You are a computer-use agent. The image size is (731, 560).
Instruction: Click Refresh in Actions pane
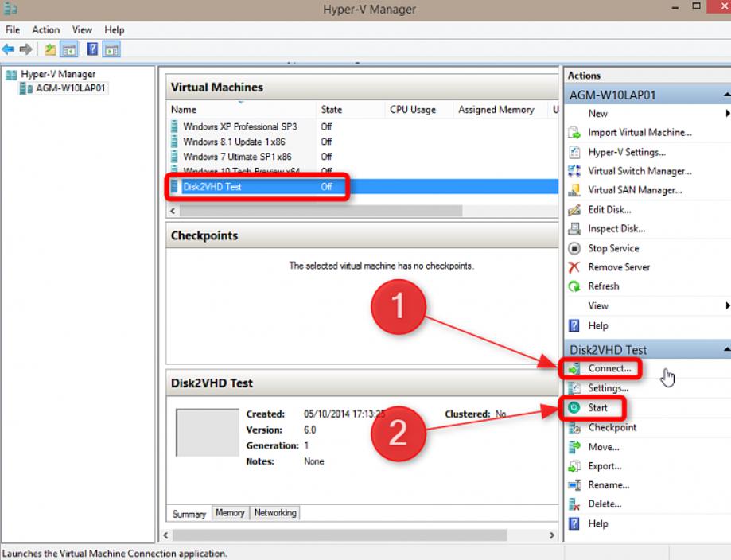(603, 286)
